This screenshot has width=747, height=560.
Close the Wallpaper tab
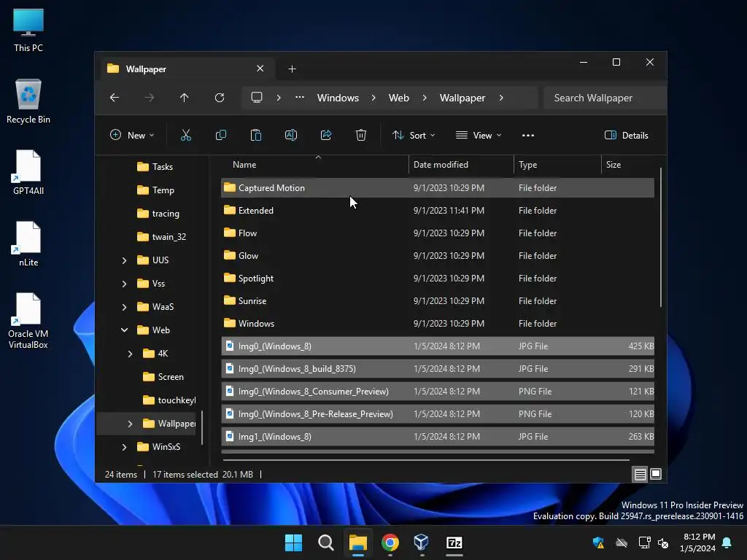point(260,69)
